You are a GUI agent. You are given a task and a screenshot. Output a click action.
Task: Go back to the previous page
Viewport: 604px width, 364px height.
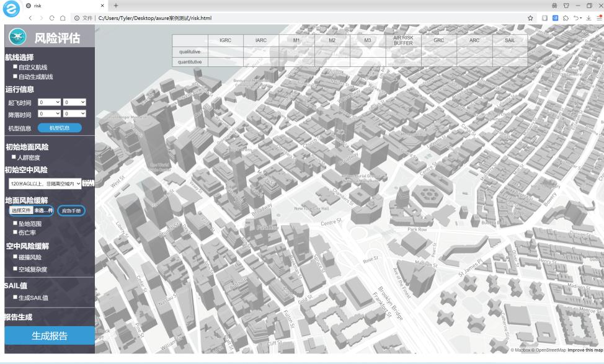tap(30, 18)
